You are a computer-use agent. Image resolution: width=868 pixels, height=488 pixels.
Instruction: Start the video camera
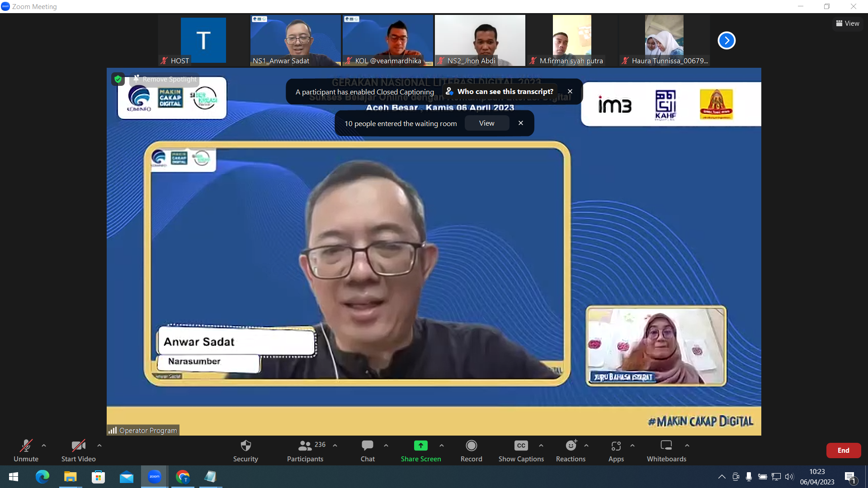pyautogui.click(x=78, y=450)
